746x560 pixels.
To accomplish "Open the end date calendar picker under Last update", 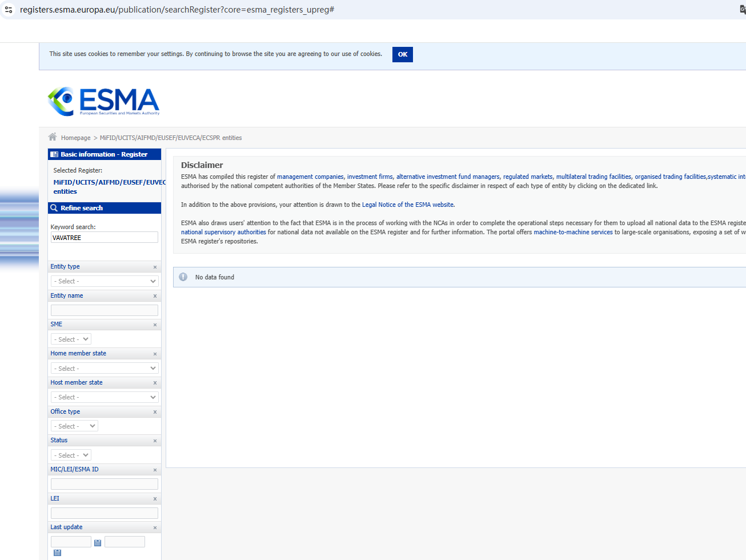I will [x=57, y=553].
